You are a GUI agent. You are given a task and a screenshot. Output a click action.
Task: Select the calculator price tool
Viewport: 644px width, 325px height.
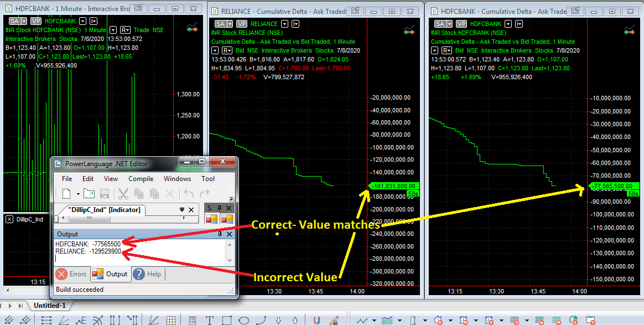point(192,320)
